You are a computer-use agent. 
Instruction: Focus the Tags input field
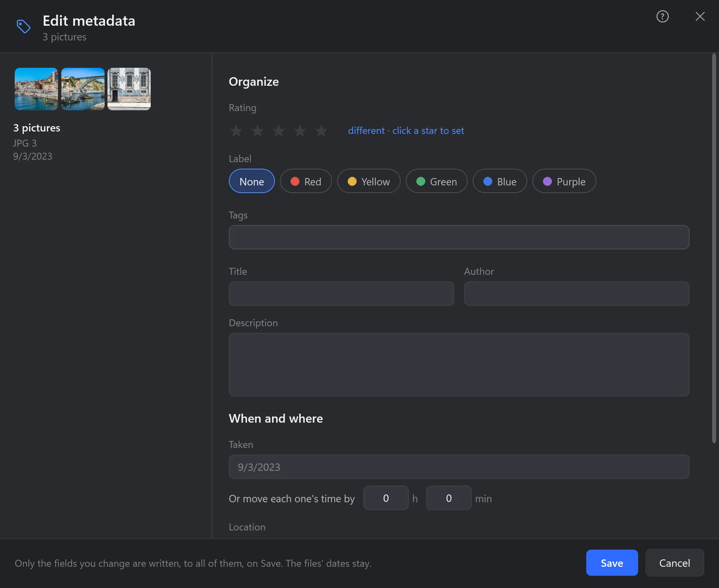click(459, 237)
